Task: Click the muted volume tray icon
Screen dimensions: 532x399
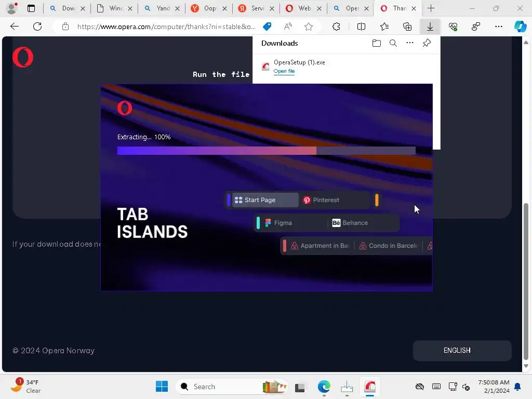Action: 466,387
